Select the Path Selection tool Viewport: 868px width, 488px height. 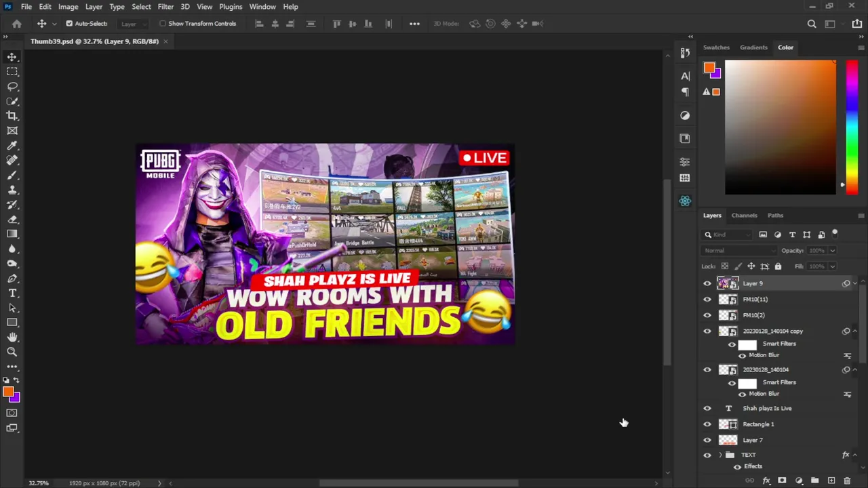pos(12,308)
